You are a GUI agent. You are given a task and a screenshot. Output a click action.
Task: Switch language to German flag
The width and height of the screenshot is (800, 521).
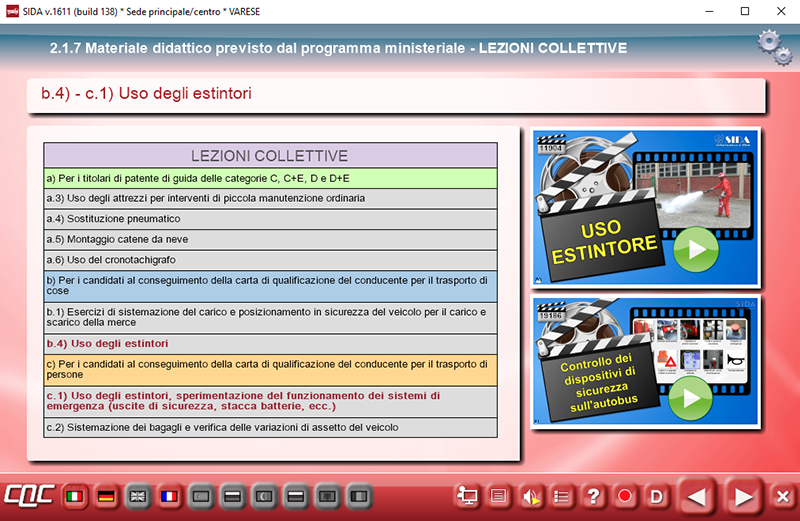point(105,495)
